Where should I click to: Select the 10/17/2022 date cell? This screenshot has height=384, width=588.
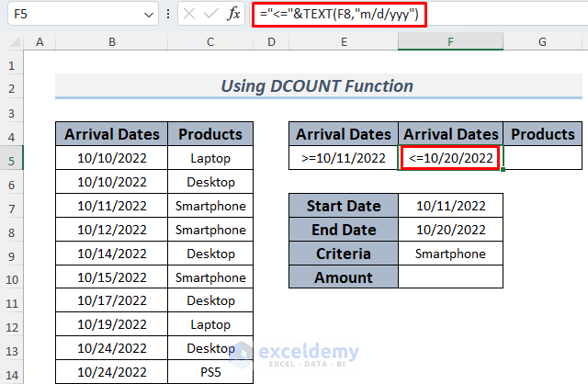pos(112,300)
